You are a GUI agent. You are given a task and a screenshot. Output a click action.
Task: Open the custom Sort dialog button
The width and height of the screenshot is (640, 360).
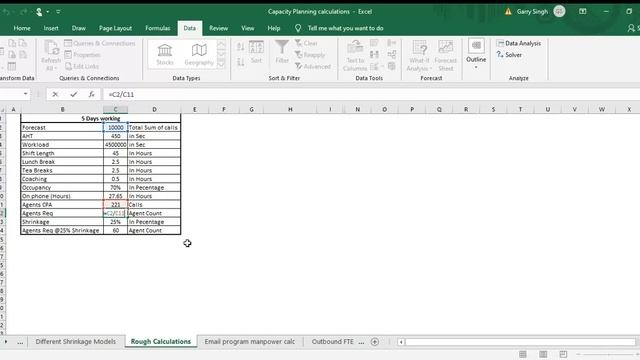(x=256, y=52)
